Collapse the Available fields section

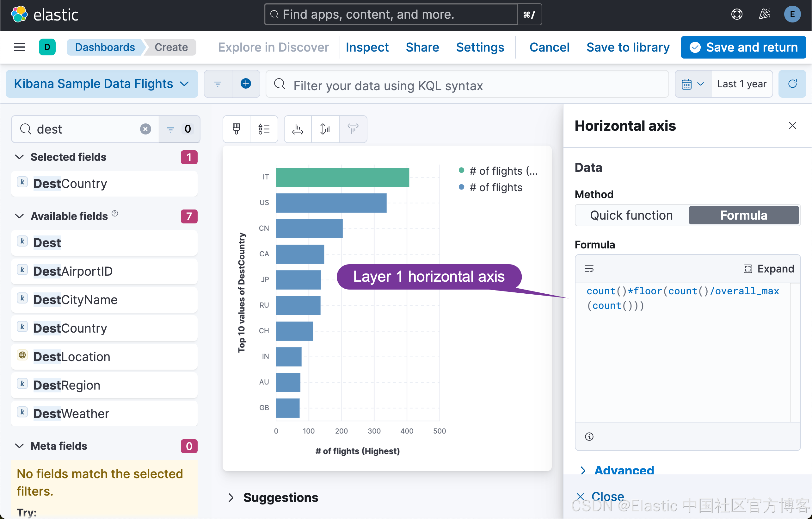click(x=20, y=216)
